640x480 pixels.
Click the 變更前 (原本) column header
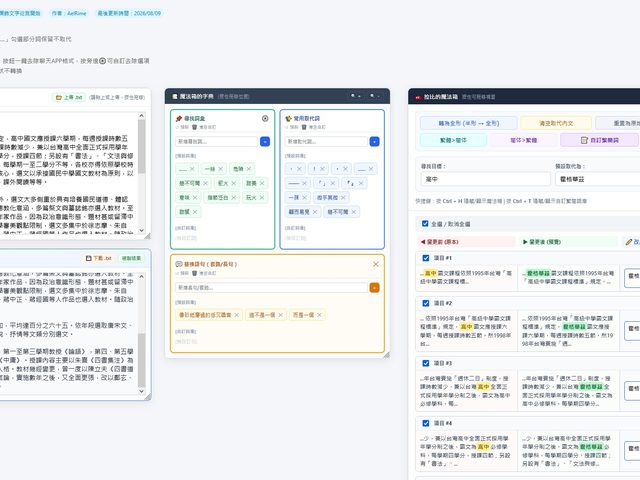coord(466,242)
